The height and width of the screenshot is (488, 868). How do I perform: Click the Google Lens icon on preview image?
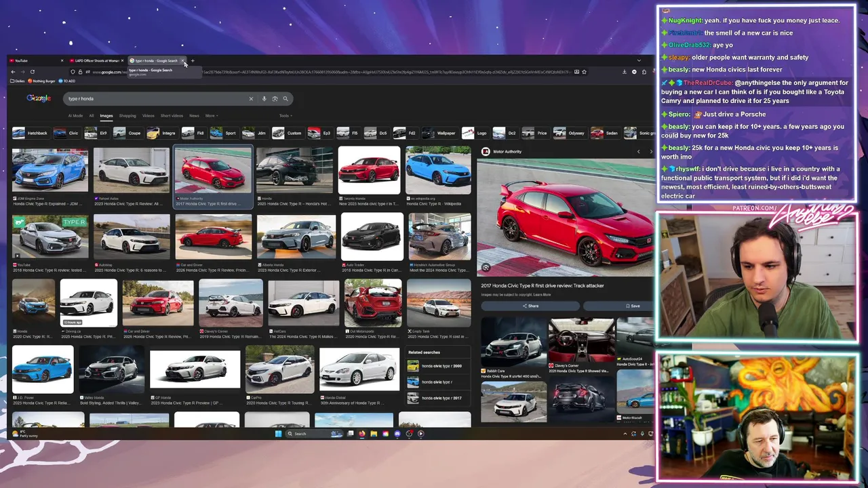coord(486,268)
